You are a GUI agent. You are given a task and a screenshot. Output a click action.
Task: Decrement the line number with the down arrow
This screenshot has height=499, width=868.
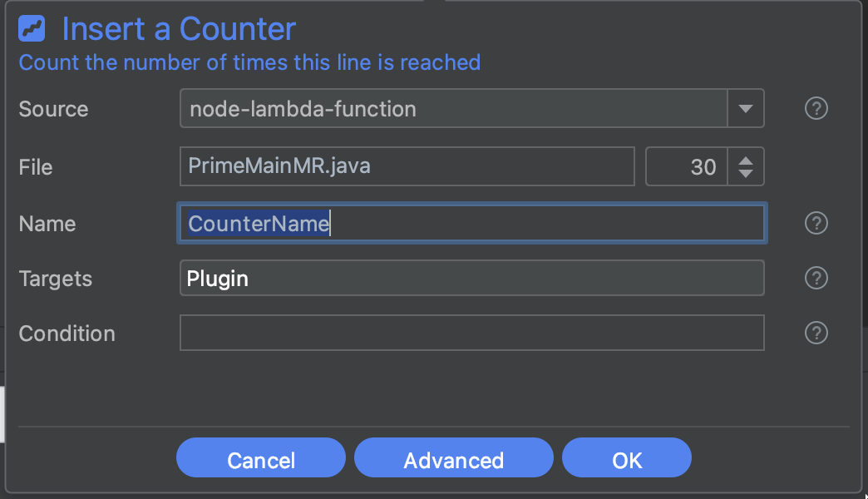(746, 174)
